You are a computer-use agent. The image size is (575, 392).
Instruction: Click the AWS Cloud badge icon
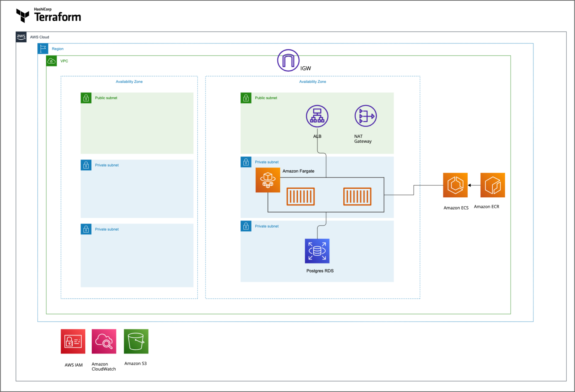pos(21,37)
